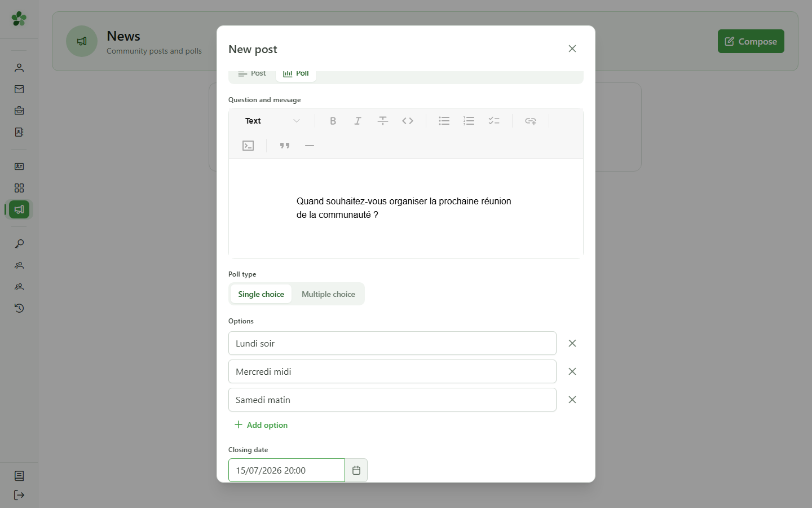Insert a numbered list
Viewport: 812px width, 508px height.
tap(469, 121)
